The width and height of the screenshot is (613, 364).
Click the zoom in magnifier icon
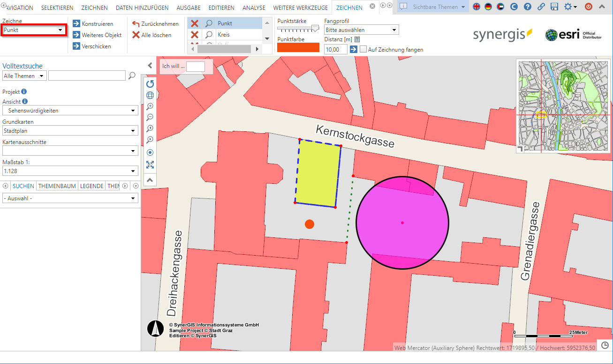(x=150, y=106)
